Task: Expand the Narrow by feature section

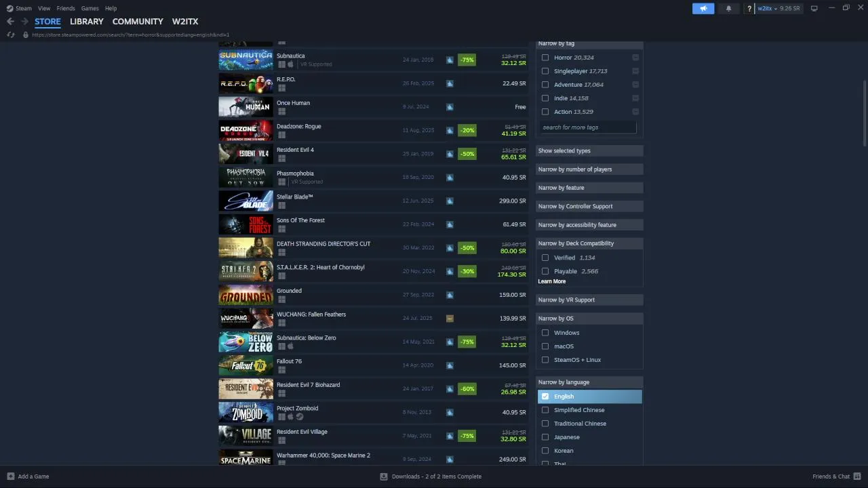Action: 589,188
